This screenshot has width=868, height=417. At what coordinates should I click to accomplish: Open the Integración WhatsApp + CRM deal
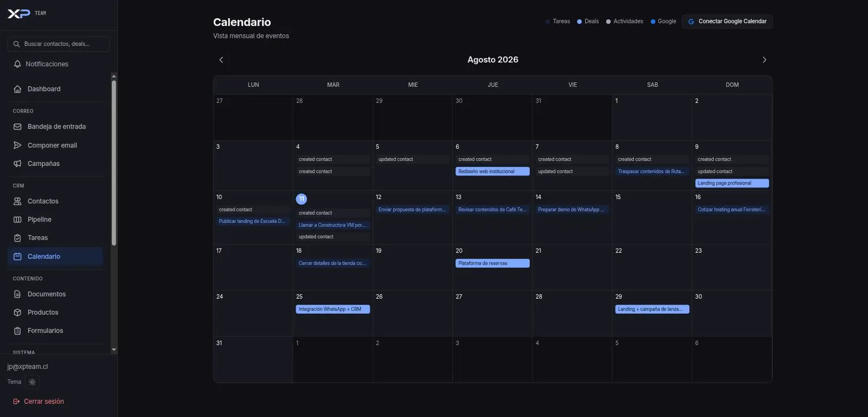(333, 309)
